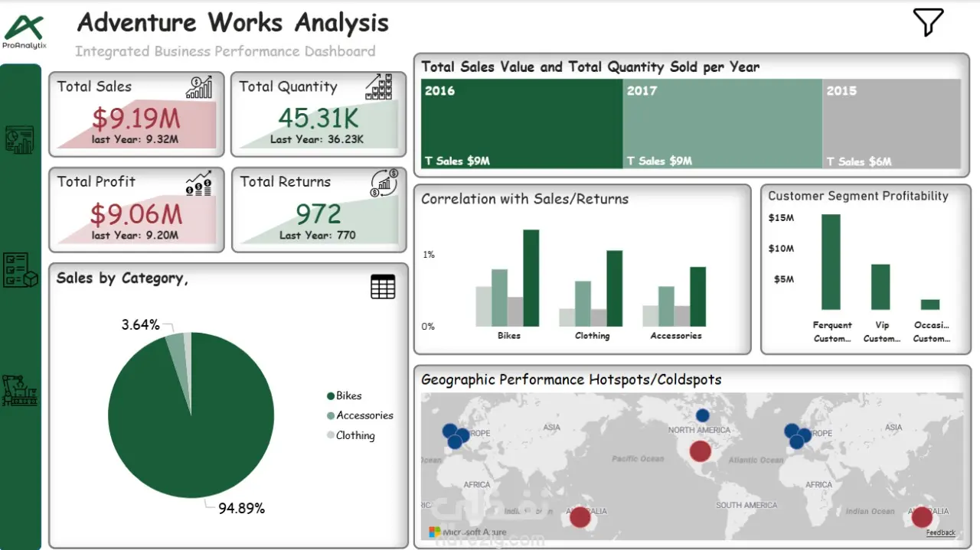Click the Total Sales chart icon
The width and height of the screenshot is (980, 550).
coord(199,87)
